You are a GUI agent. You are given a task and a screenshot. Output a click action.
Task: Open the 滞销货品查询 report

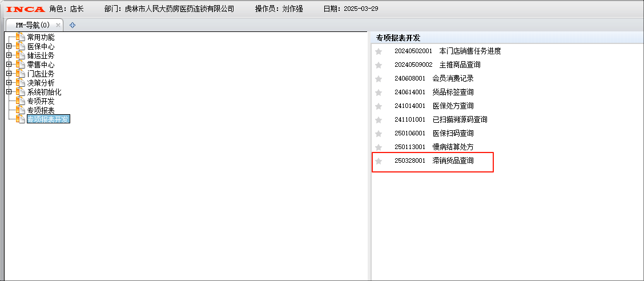[x=453, y=161]
